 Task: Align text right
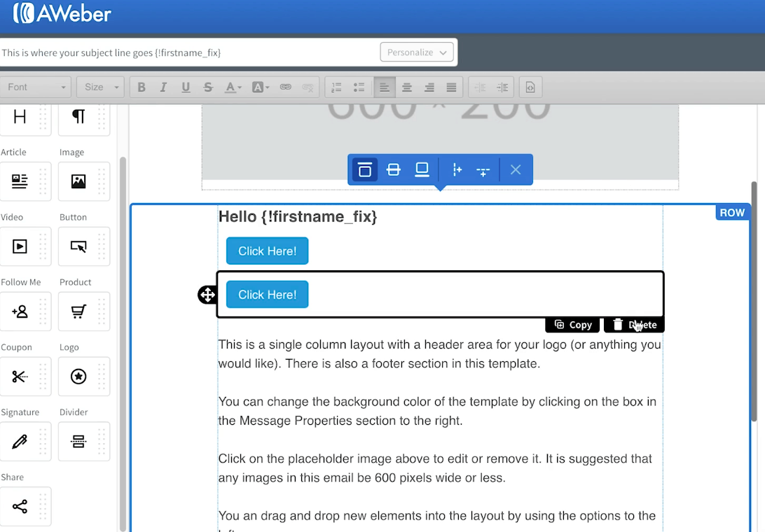[x=429, y=87]
